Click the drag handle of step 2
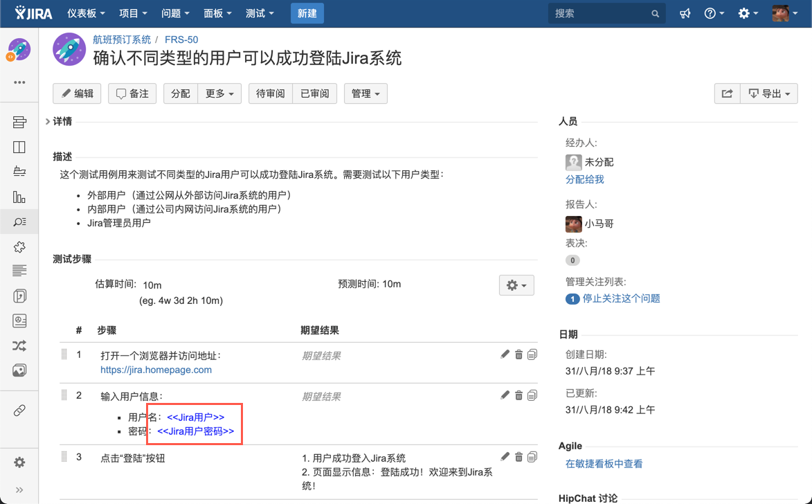Viewport: 812px width, 504px height. pos(64,395)
